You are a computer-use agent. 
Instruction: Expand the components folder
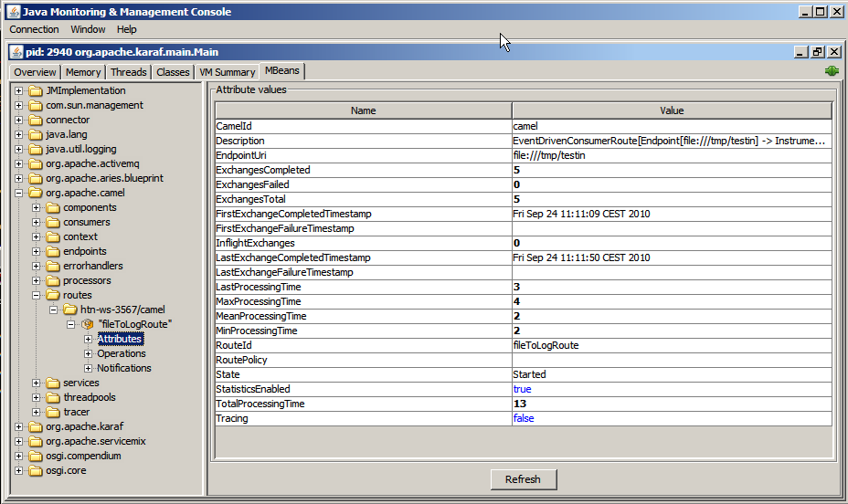tap(36, 207)
